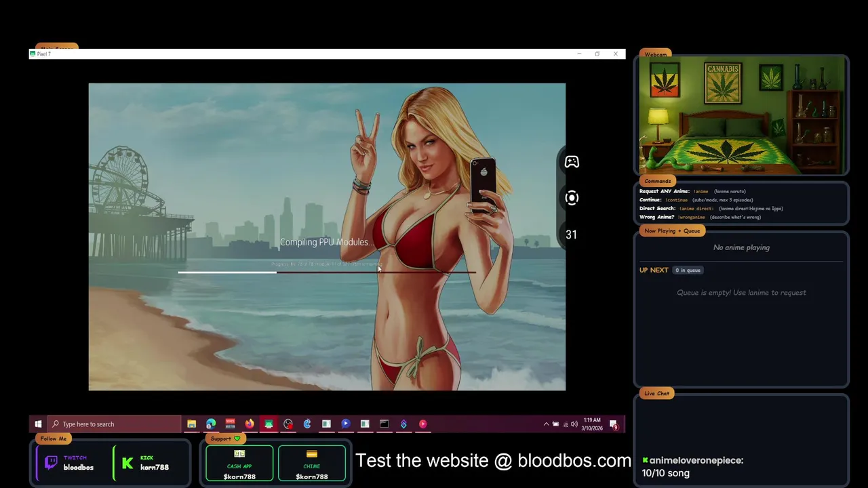Viewport: 868px width, 488px height.
Task: Click the 'Direct Search:' command line
Action: click(x=711, y=209)
